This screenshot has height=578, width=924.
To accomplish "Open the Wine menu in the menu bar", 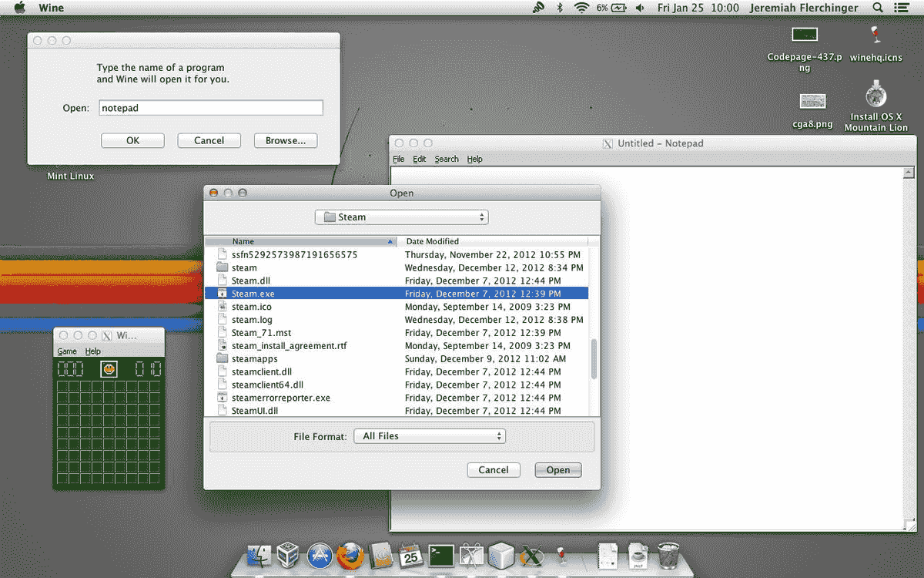I will (x=51, y=8).
